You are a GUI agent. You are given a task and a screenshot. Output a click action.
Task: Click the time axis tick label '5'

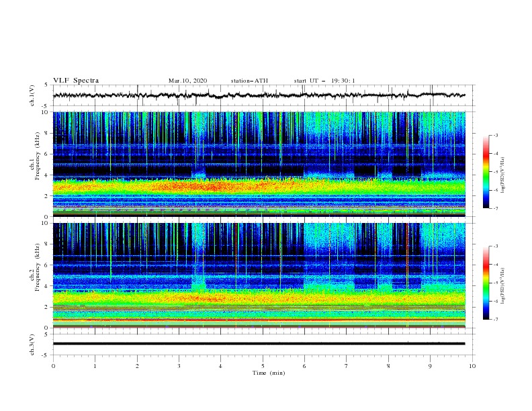pos(263,366)
